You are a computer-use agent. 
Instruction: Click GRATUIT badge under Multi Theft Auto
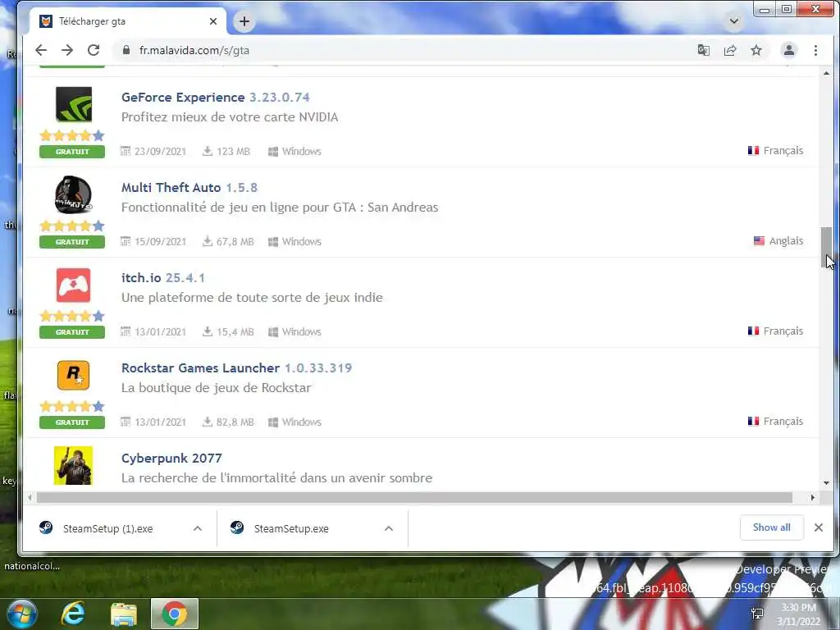click(72, 242)
